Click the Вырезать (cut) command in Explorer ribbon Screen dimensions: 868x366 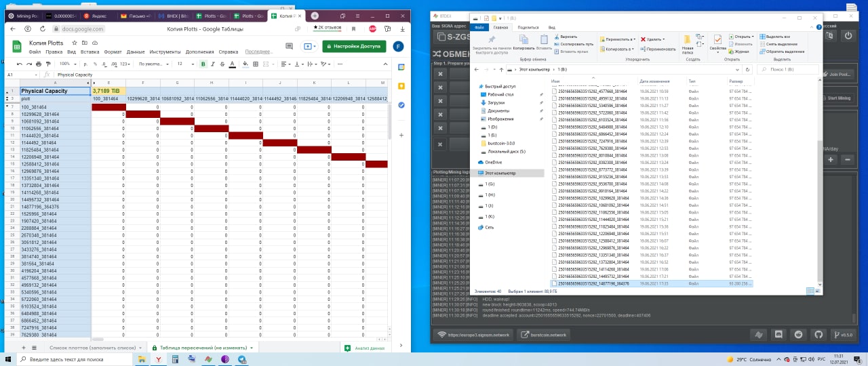(x=566, y=37)
